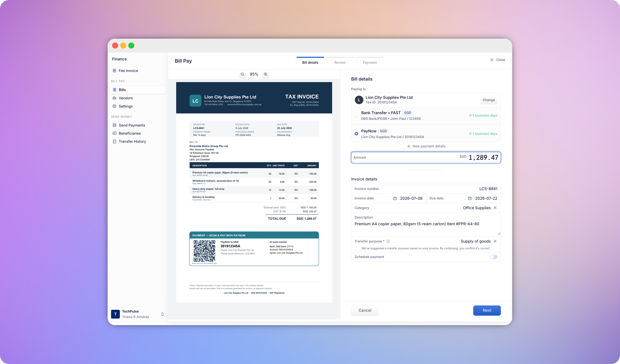Viewport: 620px width, 364px height.
Task: Click the Next button
Action: 487,310
